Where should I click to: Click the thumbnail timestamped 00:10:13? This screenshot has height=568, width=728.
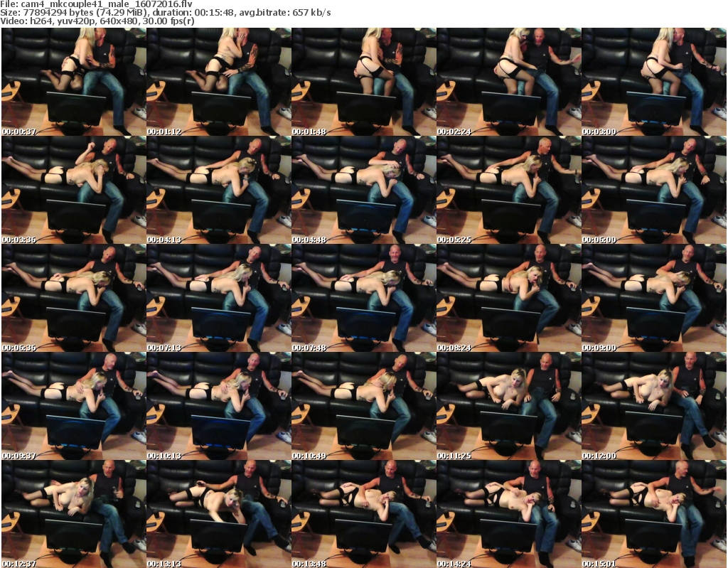click(x=219, y=407)
